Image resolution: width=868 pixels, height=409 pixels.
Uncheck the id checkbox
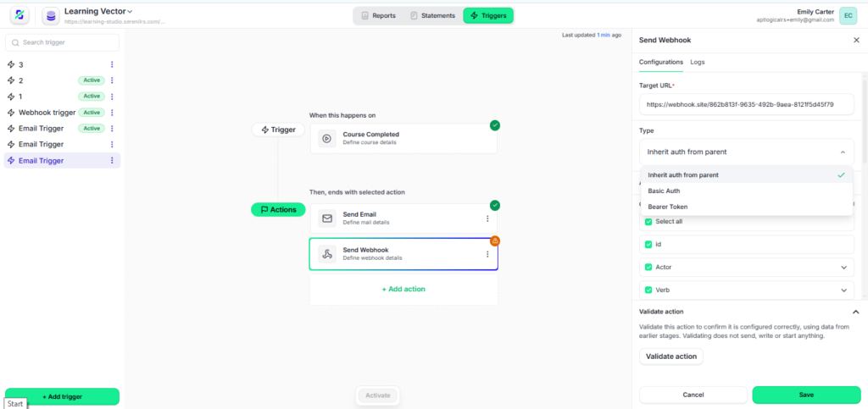tap(648, 244)
